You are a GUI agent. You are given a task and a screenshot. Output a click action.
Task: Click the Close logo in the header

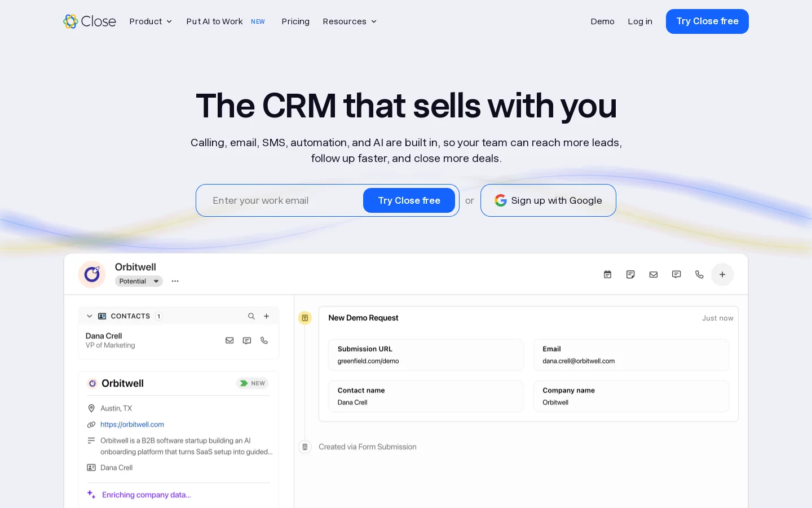[x=90, y=21]
